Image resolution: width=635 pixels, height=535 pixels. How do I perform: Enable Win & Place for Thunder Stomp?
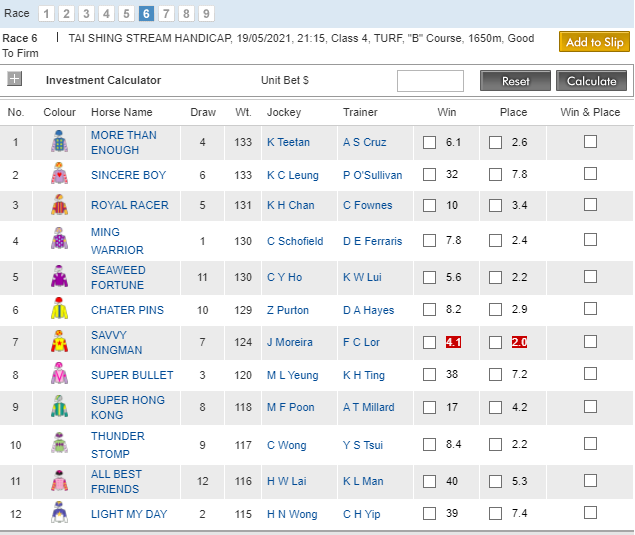pos(590,445)
